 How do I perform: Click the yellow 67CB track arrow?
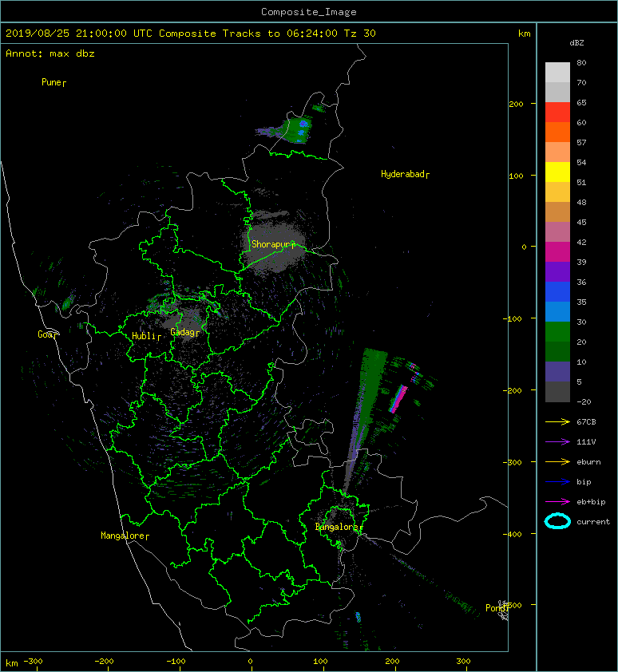(557, 422)
